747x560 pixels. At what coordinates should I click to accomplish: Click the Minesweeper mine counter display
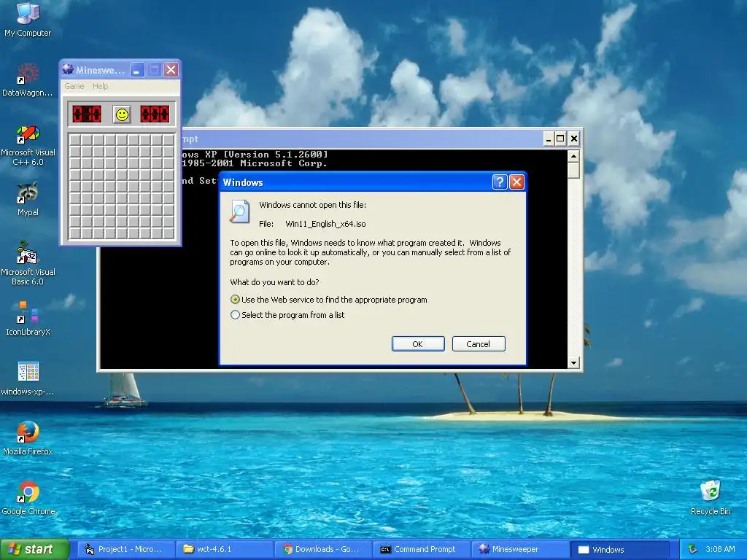click(87, 114)
